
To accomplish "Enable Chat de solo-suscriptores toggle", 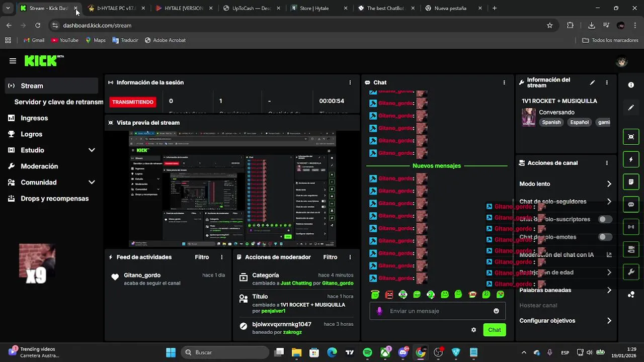I will (x=605, y=219).
